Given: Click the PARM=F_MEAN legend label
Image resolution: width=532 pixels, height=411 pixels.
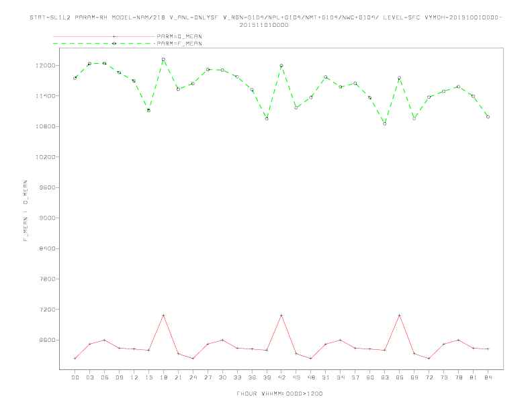Looking at the screenshot, I should [179, 44].
